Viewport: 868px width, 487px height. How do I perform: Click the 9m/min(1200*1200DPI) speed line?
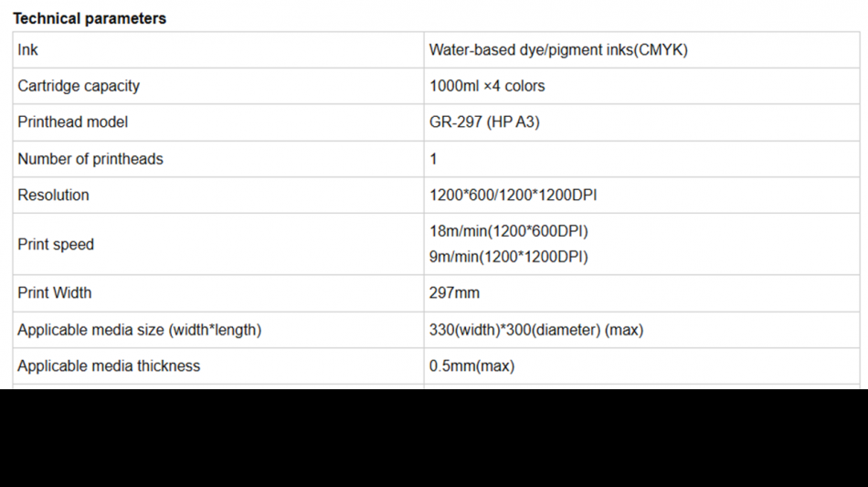pos(509,257)
